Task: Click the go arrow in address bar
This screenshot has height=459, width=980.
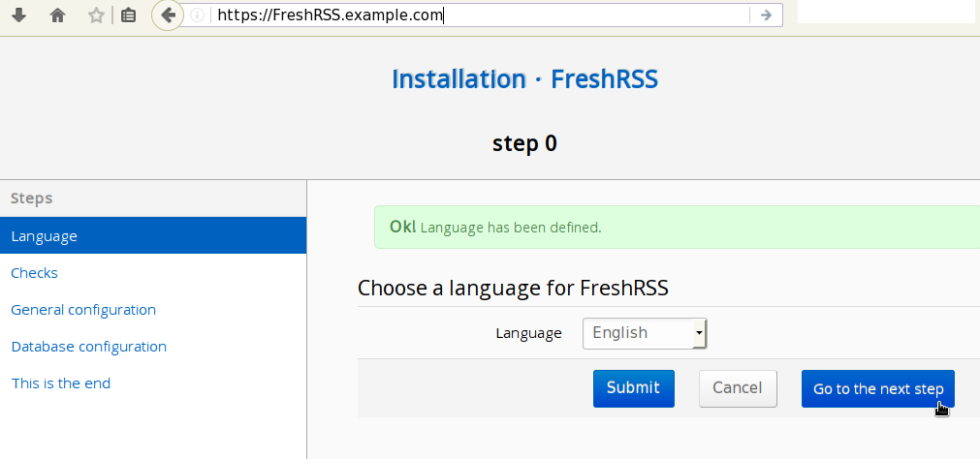Action: (x=765, y=15)
